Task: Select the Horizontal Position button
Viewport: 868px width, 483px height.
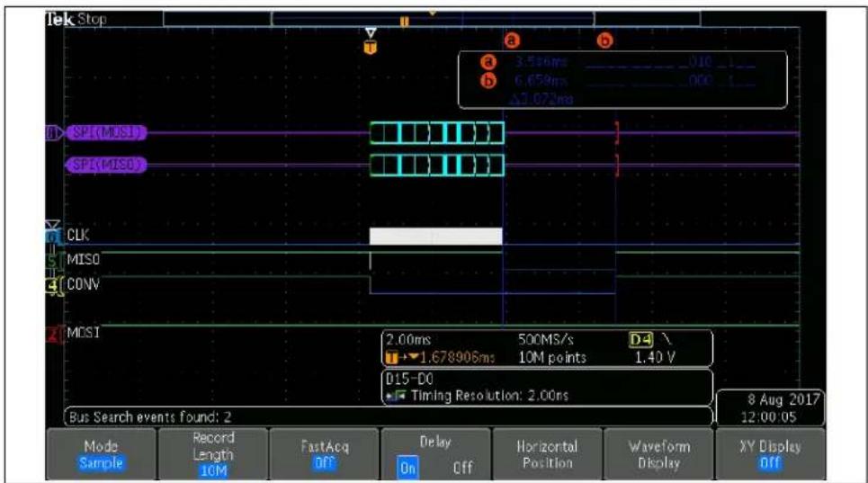Action: 547,453
